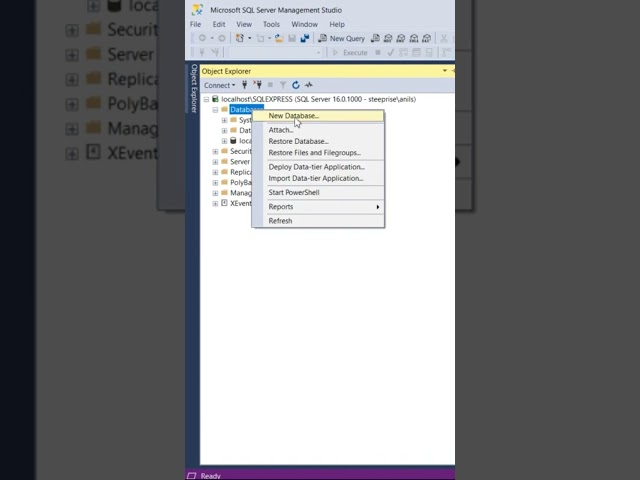Open the New Project icon's dropdown arrow
The width and height of the screenshot is (640, 480).
[249, 38]
